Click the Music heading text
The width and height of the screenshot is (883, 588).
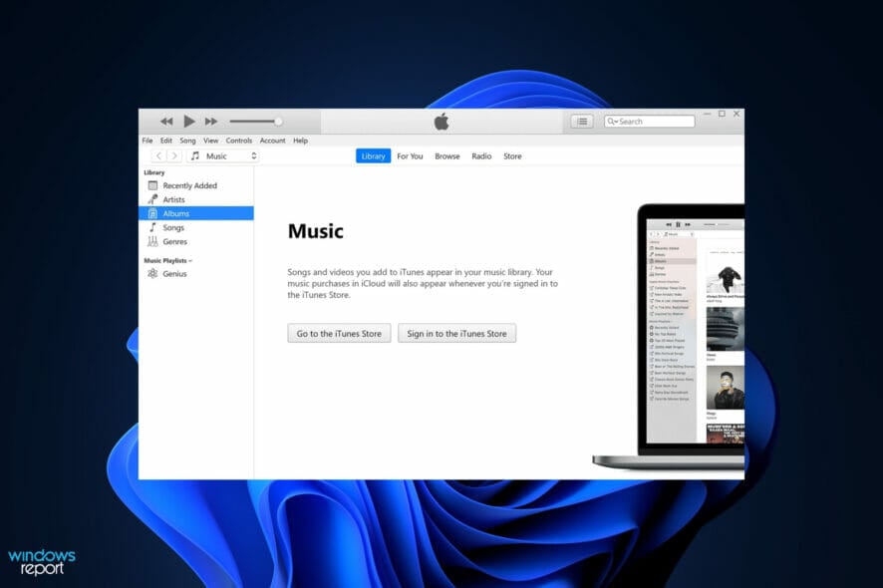tap(315, 231)
